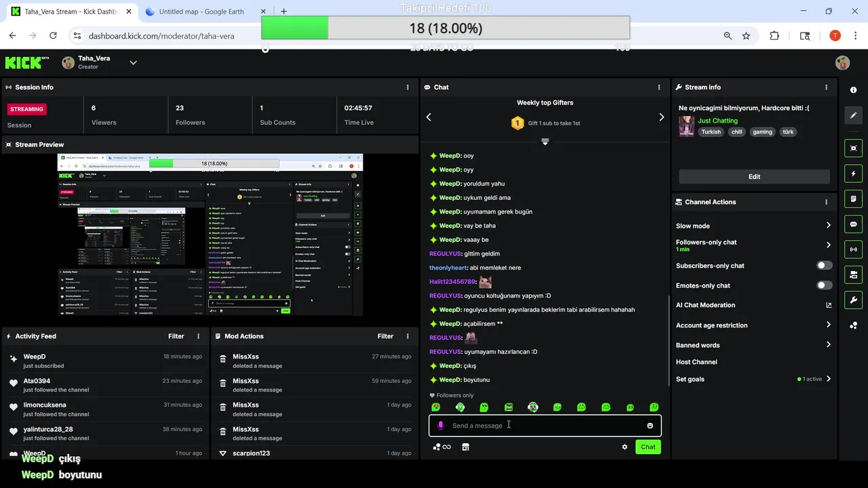Open the emoji picker smiley icon
Image resolution: width=868 pixels, height=488 pixels.
coord(650,426)
